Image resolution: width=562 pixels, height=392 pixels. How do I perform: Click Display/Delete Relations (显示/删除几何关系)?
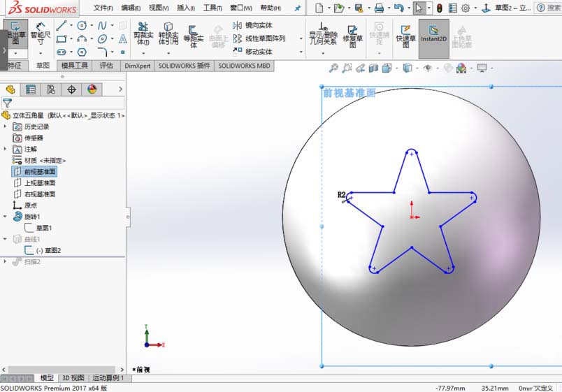(324, 34)
